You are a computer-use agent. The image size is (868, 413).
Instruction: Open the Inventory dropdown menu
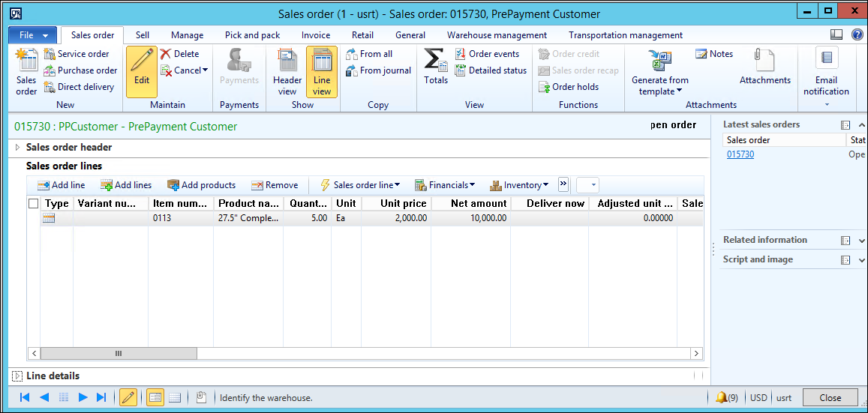click(x=519, y=185)
